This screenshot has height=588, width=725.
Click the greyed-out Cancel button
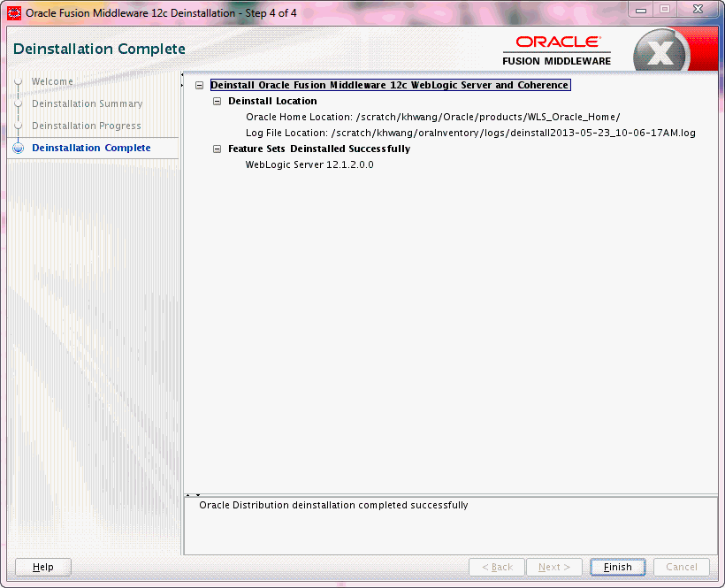point(682,567)
